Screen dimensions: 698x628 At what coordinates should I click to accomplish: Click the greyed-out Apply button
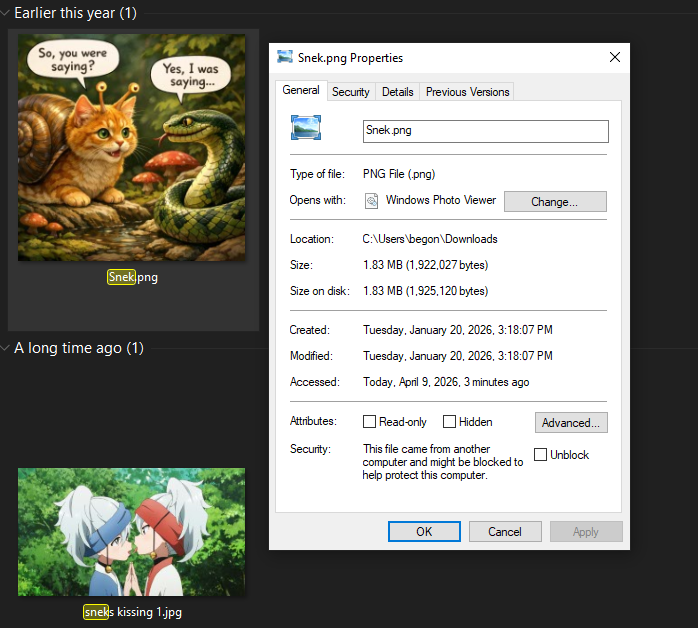tap(586, 531)
